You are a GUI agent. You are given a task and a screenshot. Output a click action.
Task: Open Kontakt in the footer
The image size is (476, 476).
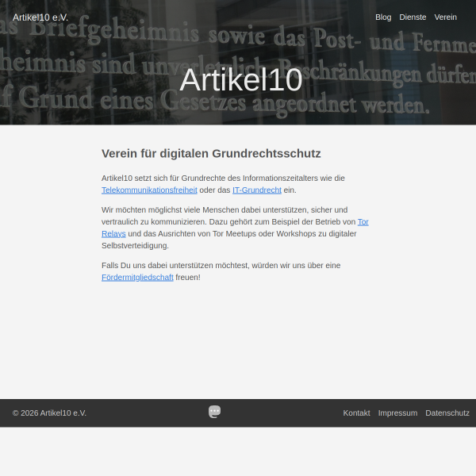(356, 413)
